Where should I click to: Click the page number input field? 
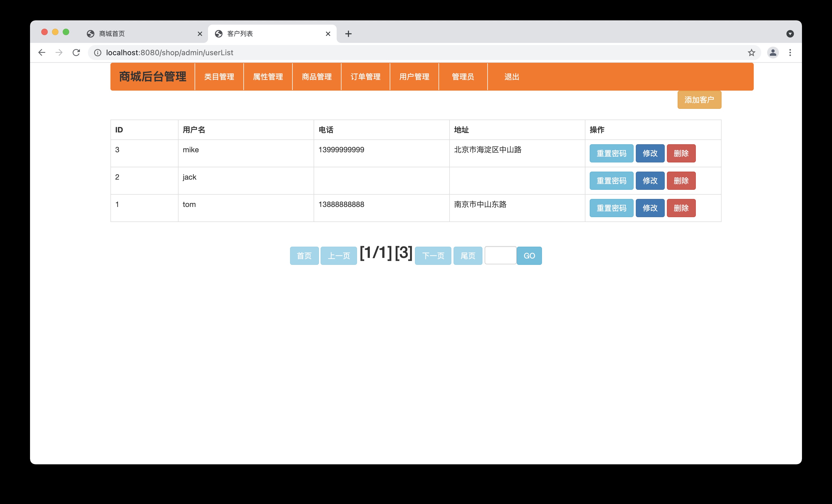500,255
